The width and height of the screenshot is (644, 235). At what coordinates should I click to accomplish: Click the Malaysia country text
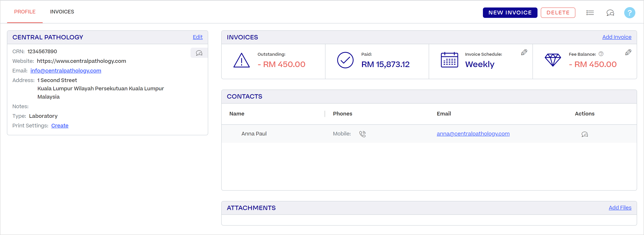tap(48, 97)
